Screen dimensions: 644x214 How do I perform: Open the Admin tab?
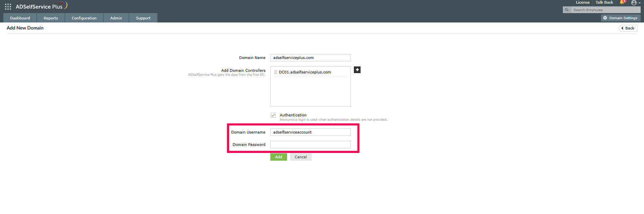pos(116,18)
